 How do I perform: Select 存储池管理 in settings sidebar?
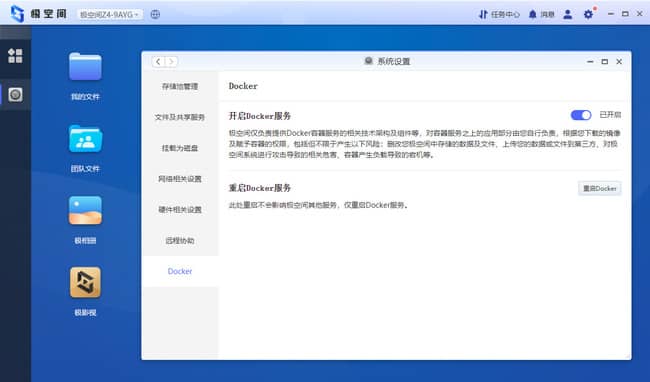[x=180, y=87]
